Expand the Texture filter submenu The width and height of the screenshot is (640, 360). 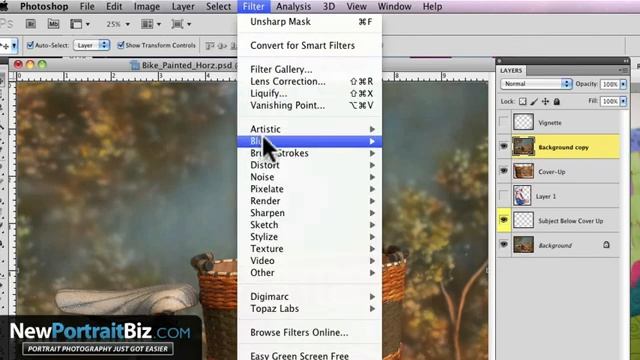(x=309, y=249)
